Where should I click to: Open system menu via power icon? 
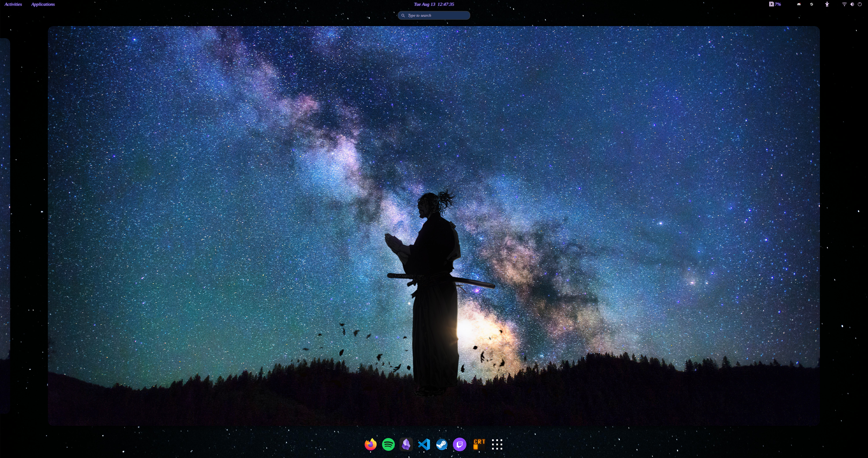pyautogui.click(x=860, y=4)
